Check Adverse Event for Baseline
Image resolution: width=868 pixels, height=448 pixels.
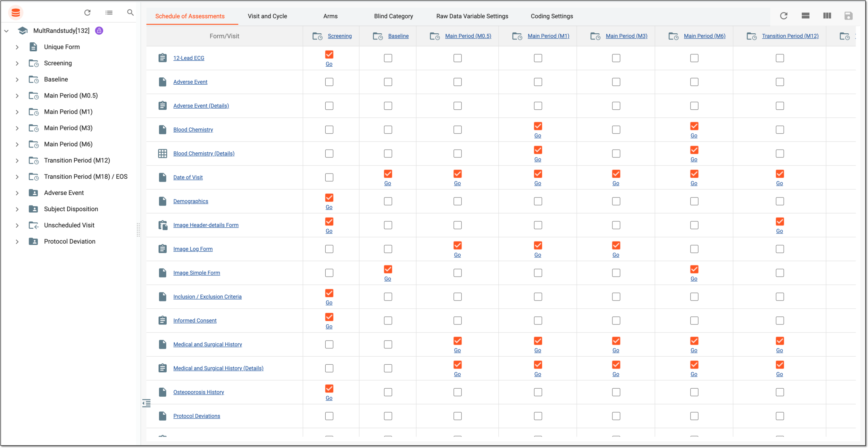(388, 82)
